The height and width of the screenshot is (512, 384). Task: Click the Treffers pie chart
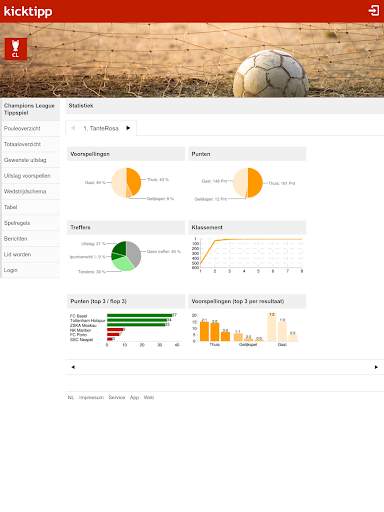tap(126, 256)
